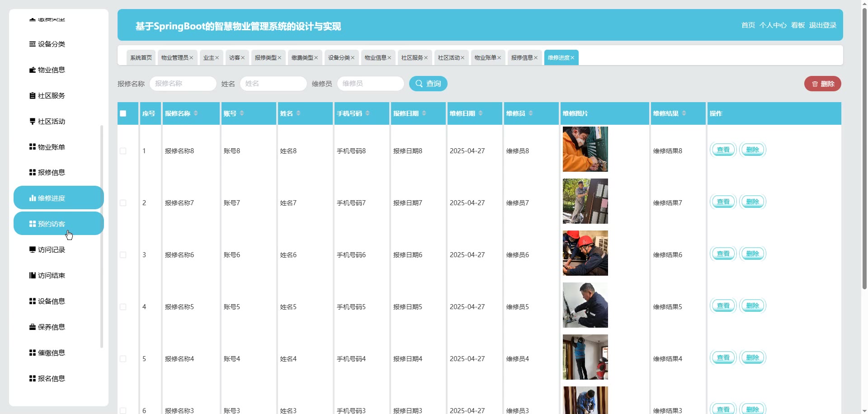Sort by 维修结果 column sort arrows

click(684, 113)
